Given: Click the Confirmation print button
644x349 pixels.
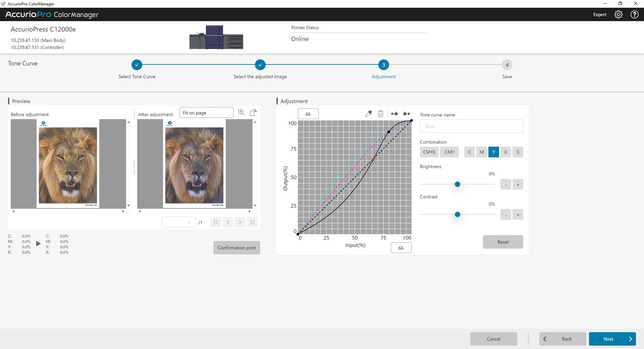Looking at the screenshot, I should (237, 248).
